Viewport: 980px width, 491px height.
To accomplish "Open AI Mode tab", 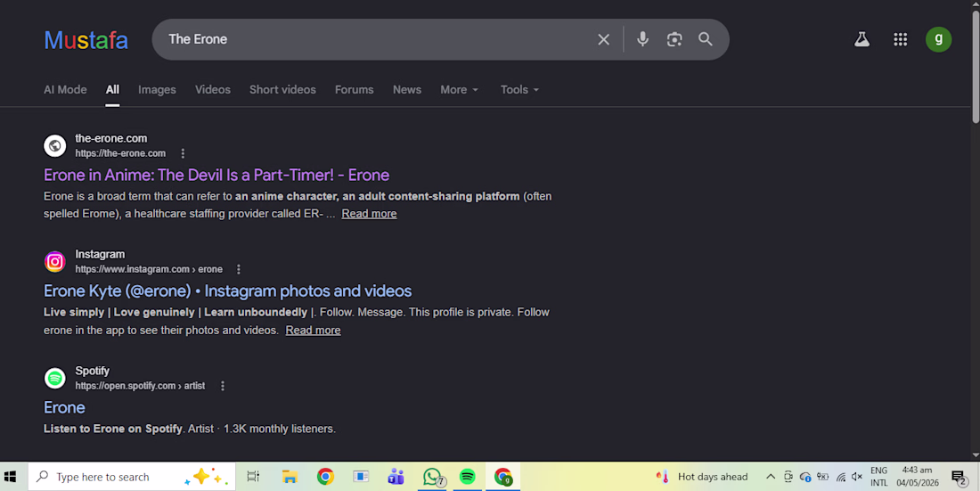I will click(x=65, y=89).
